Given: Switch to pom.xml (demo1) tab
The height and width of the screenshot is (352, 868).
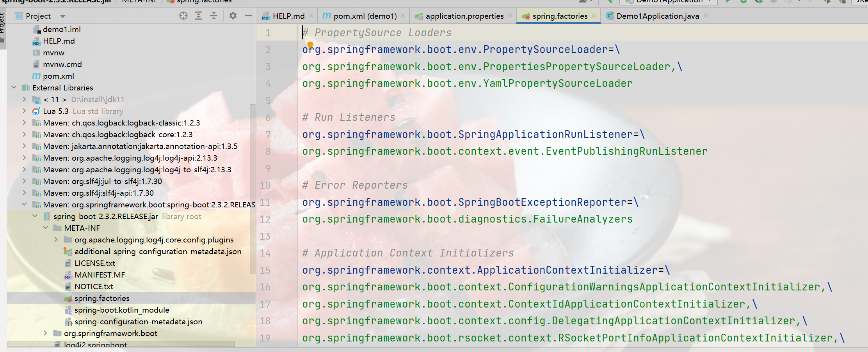Looking at the screenshot, I should pyautogui.click(x=365, y=16).
